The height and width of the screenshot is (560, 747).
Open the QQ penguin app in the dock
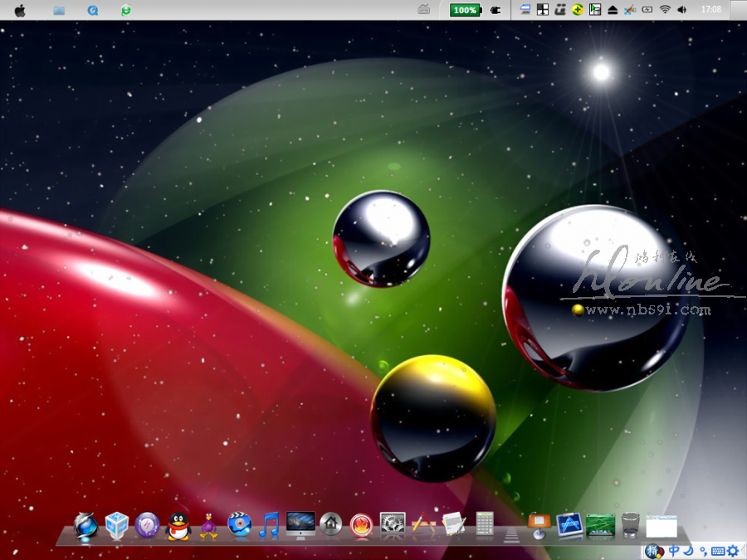178,525
